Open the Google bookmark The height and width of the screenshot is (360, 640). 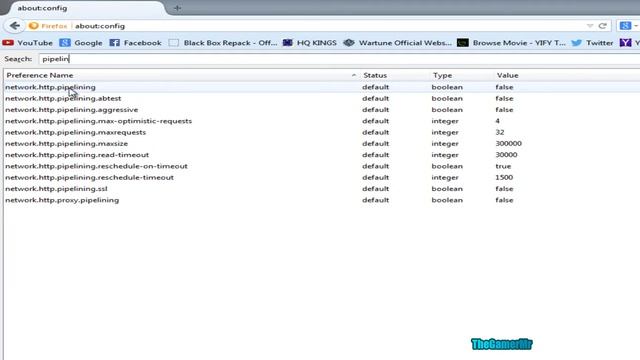(81, 43)
